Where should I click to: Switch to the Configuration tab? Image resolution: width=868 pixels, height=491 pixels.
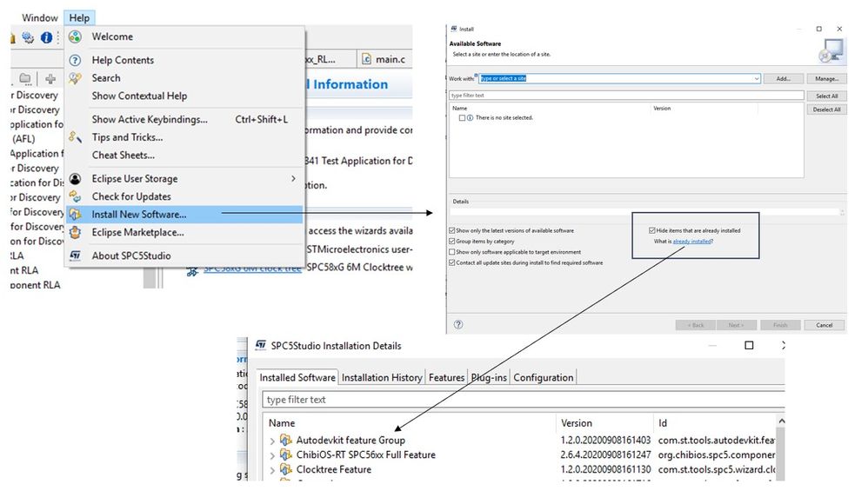pos(543,377)
